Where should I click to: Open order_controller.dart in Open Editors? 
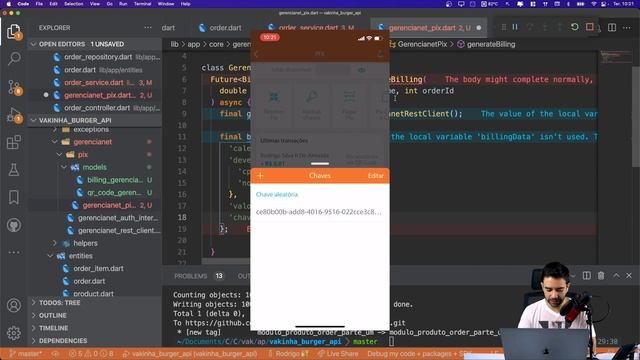click(x=96, y=108)
